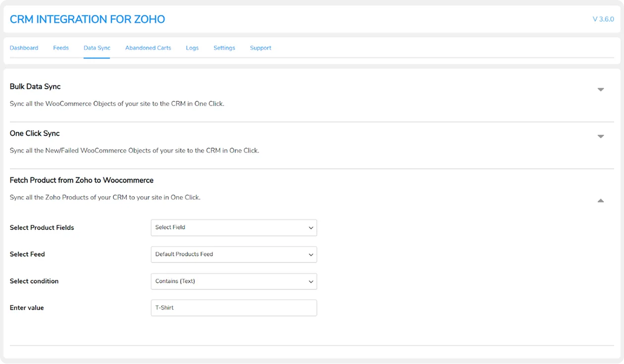Click the Select Product Fields label

click(42, 228)
